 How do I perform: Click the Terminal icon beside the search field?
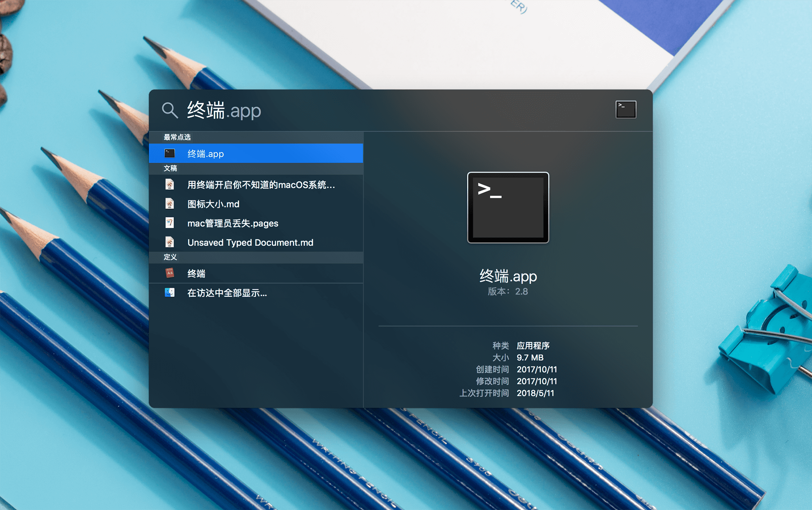pos(626,110)
